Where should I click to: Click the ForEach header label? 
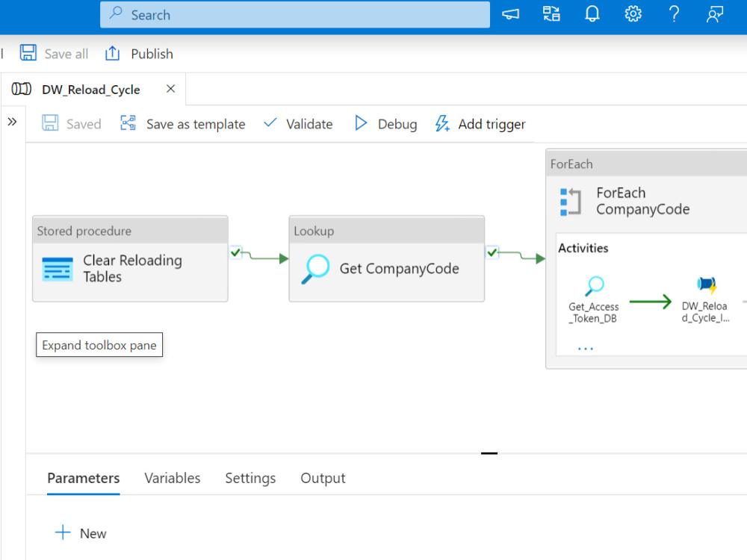click(x=571, y=164)
